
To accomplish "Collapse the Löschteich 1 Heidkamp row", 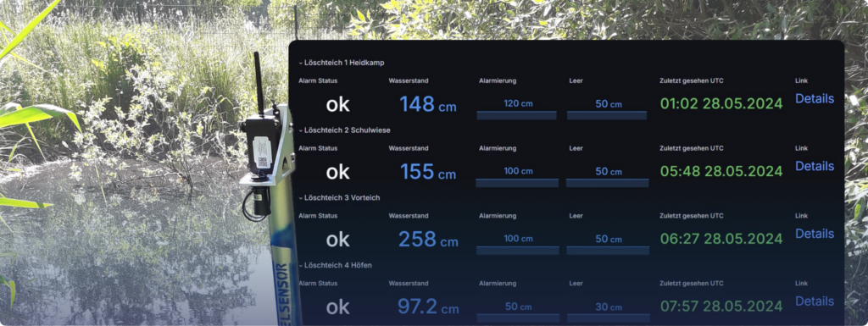I will (342, 63).
